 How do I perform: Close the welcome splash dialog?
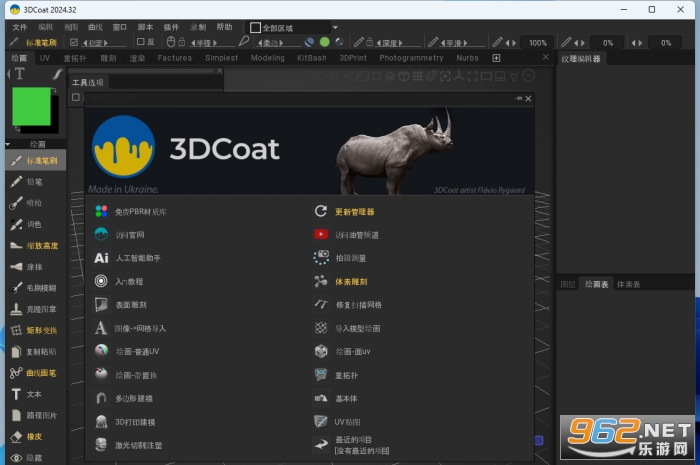tap(528, 99)
